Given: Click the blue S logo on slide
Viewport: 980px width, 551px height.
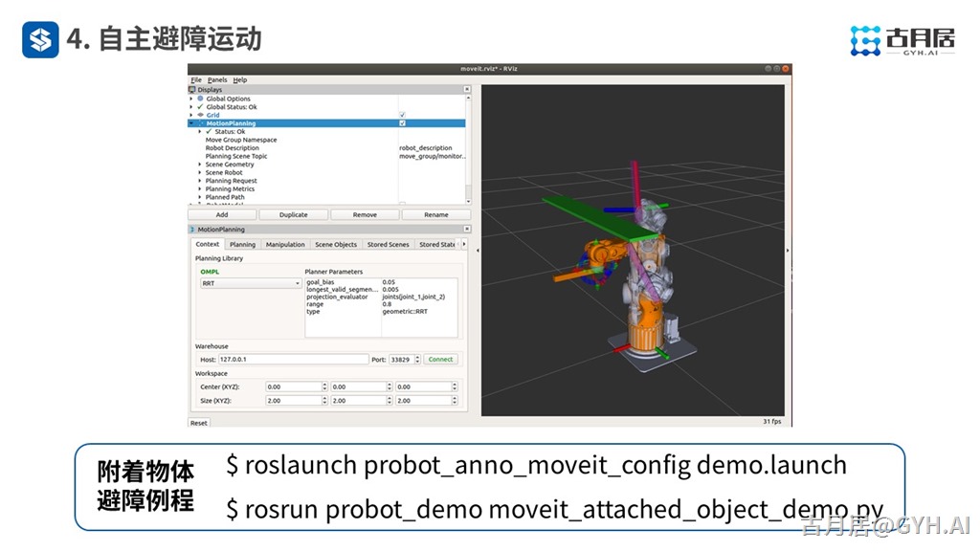Looking at the screenshot, I should (x=40, y=39).
